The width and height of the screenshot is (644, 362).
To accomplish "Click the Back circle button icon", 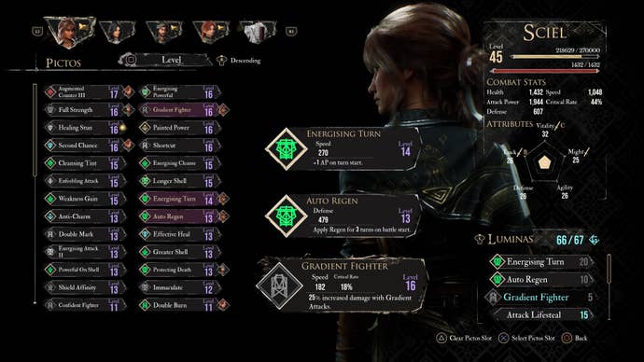I will point(567,338).
